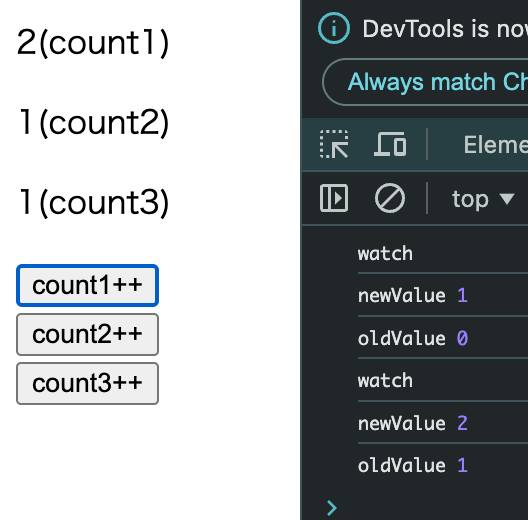Click the count1++ button

point(88,286)
